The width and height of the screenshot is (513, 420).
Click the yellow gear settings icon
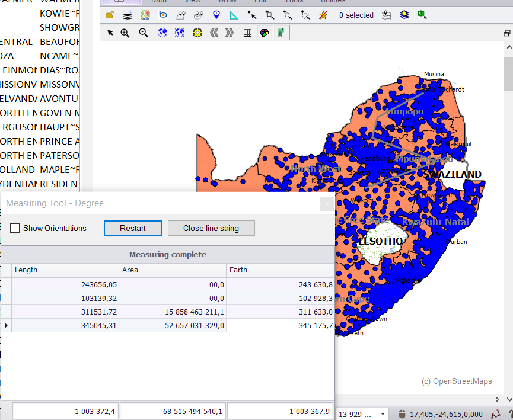coord(197,33)
